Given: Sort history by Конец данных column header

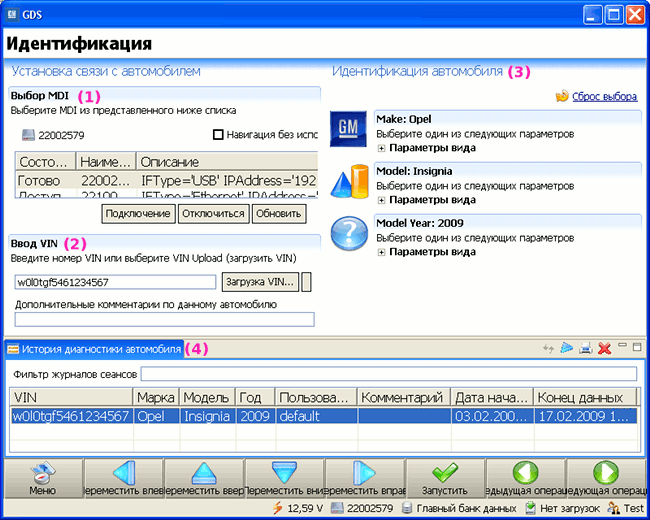Looking at the screenshot, I should (585, 397).
